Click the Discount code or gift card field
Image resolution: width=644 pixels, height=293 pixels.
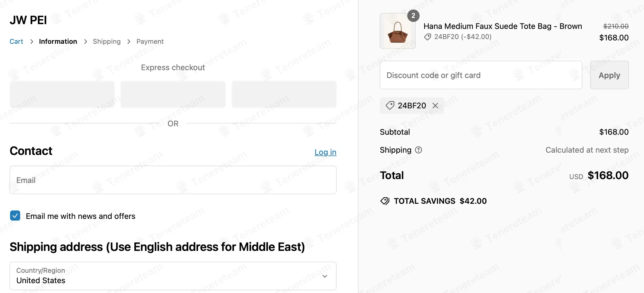pos(481,75)
